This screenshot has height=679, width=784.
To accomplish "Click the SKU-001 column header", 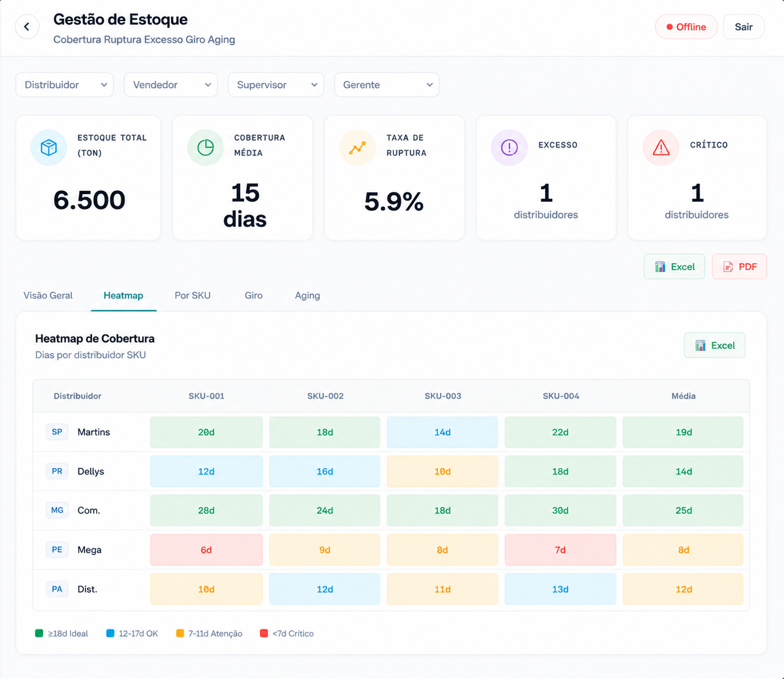I will point(206,396).
